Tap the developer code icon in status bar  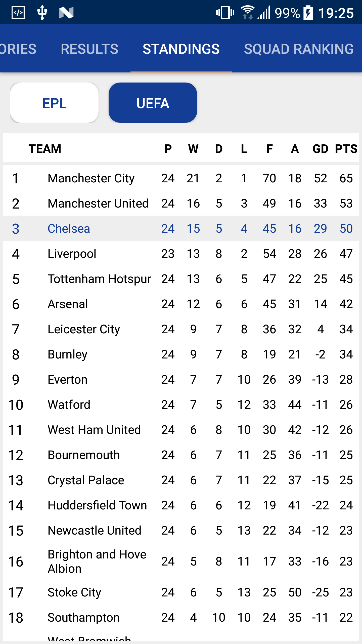tap(18, 12)
